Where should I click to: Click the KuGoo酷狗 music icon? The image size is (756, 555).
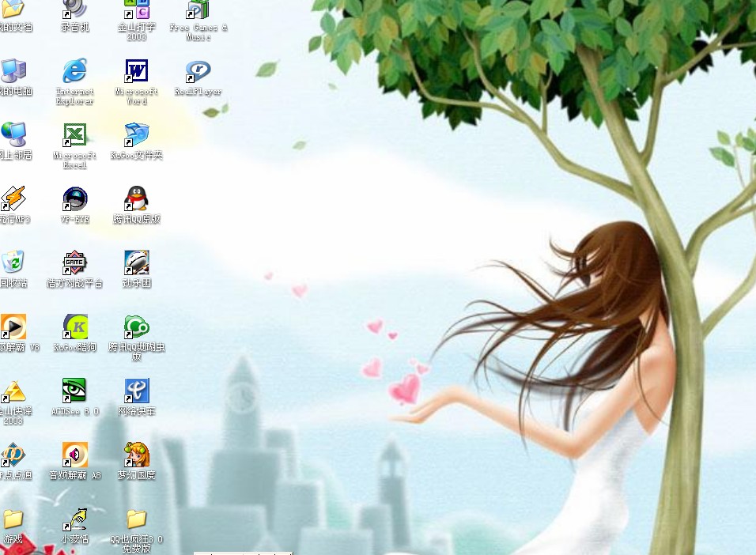coord(74,327)
